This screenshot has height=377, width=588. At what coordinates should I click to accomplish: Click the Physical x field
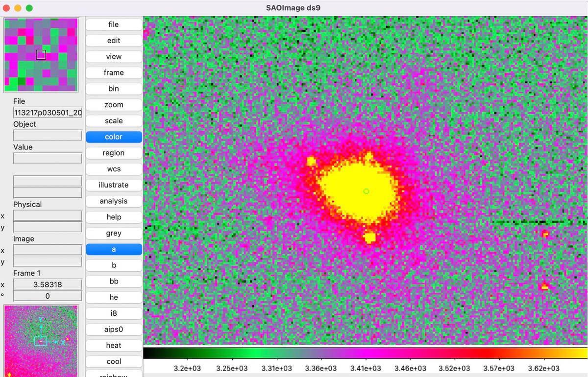pos(48,215)
